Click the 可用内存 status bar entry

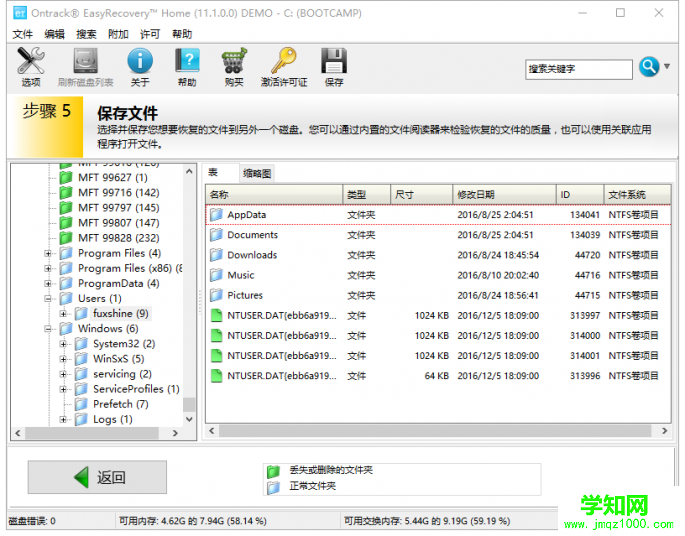tap(193, 521)
